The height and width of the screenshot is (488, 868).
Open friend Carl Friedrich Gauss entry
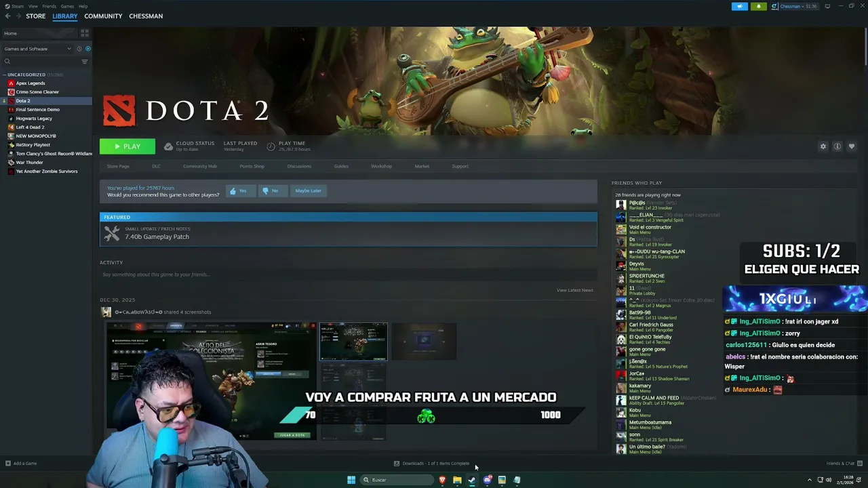pyautogui.click(x=651, y=327)
